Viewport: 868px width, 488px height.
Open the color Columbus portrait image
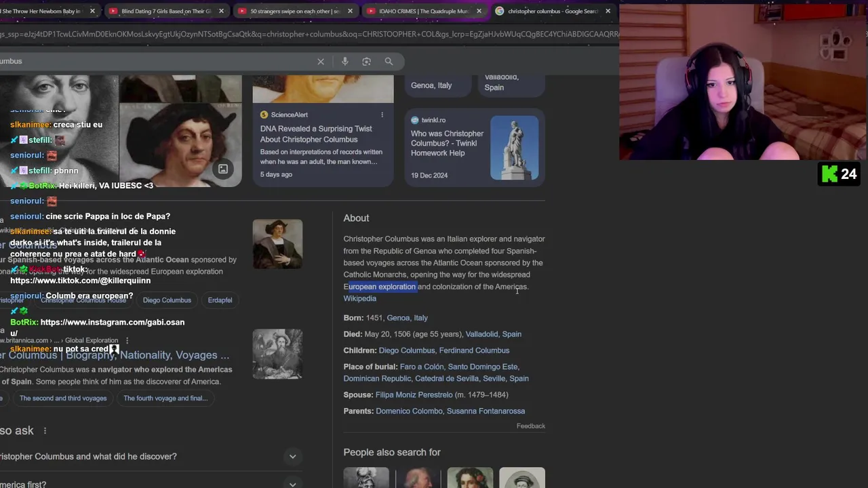(180, 144)
